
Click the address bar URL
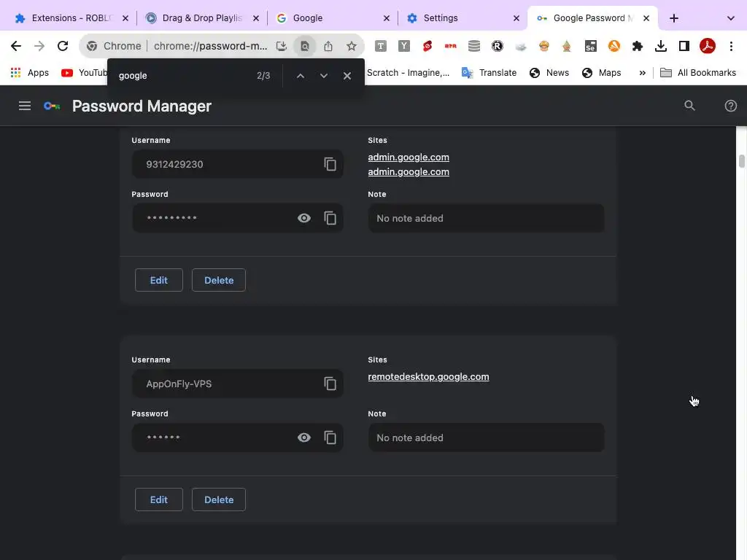click(210, 46)
